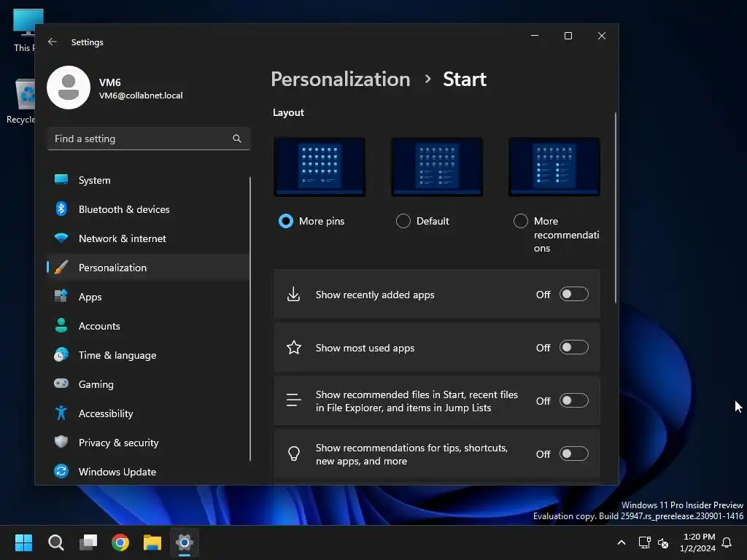This screenshot has width=747, height=560.
Task: Click the lines icon beside recommended files
Action: coord(294,400)
